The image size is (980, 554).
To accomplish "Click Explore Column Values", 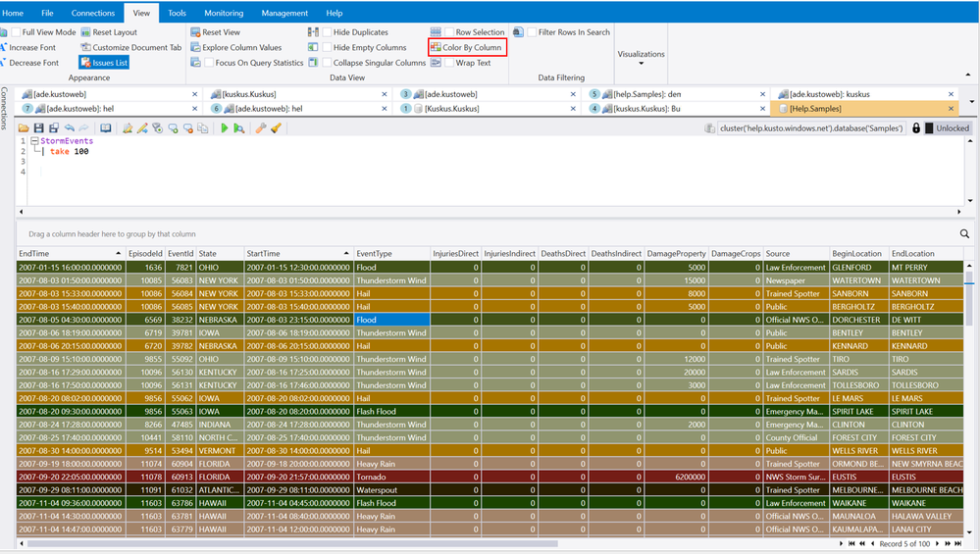I will [x=235, y=47].
